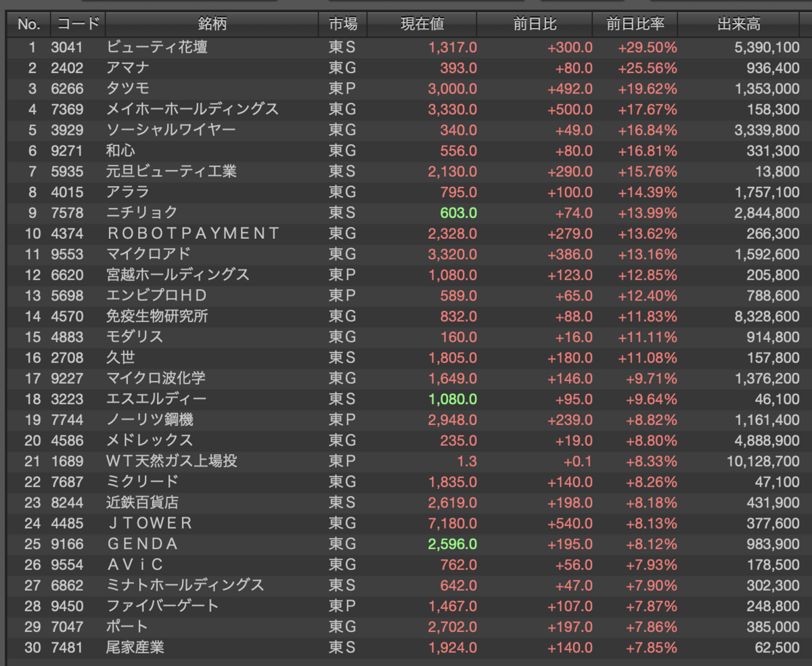Viewport: 812px width, 666px height.
Task: Select 宮越ホールディングス row
Action: point(406,274)
